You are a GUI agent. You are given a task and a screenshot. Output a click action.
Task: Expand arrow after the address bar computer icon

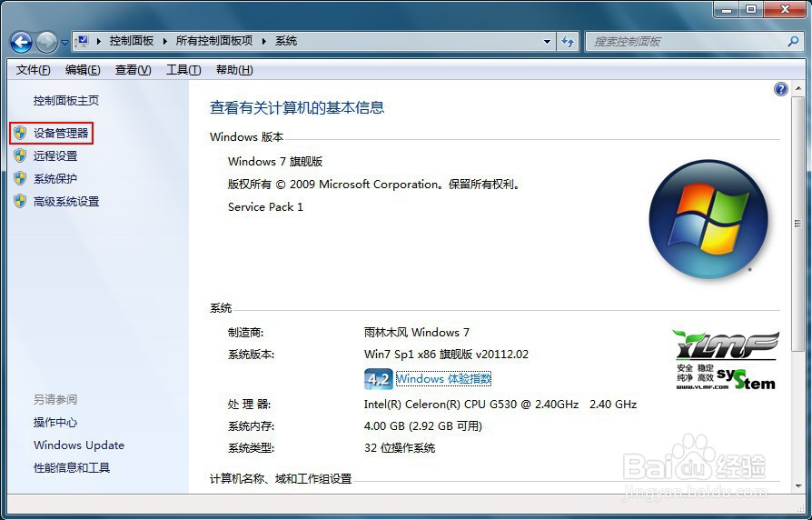coord(98,41)
